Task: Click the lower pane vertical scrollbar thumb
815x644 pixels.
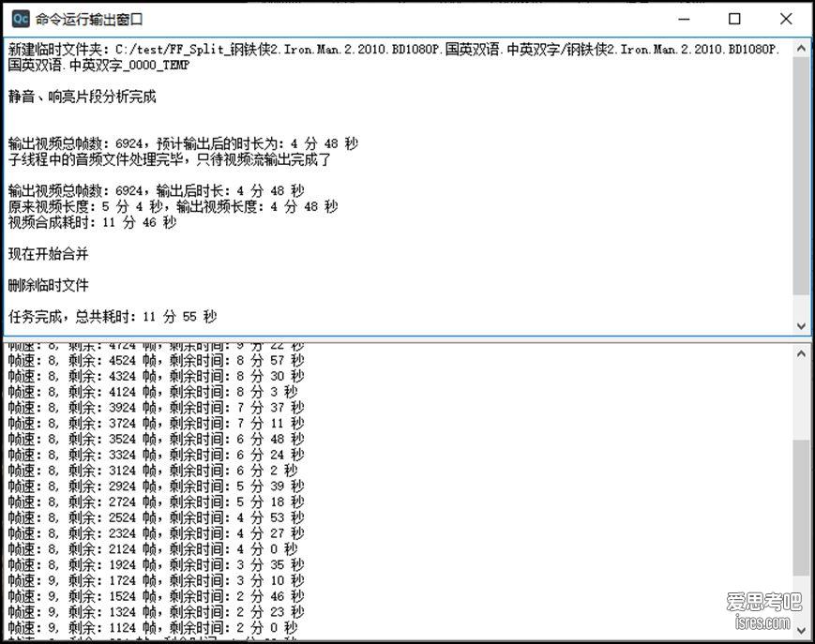Action: (x=801, y=507)
